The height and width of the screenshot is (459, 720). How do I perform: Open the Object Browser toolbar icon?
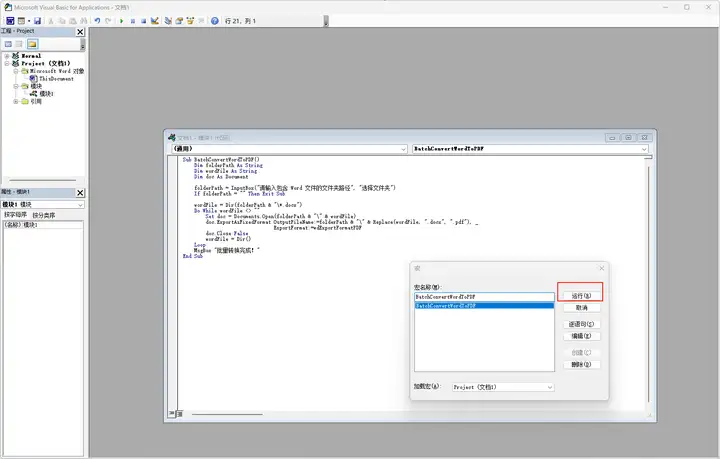click(x=190, y=21)
